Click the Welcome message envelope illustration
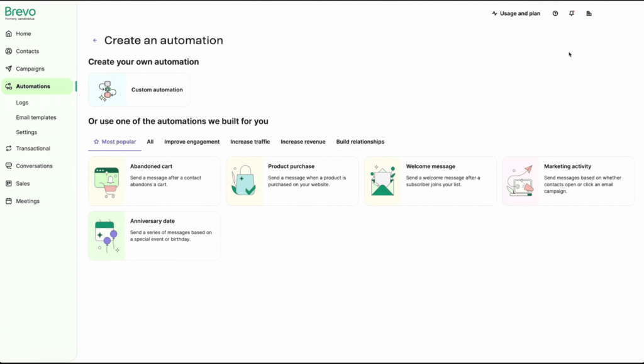The width and height of the screenshot is (644, 364). 382,181
